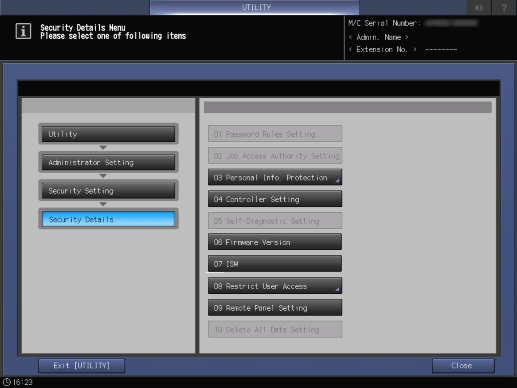The width and height of the screenshot is (517, 388).
Task: Click the speaker volume icon
Action: pyautogui.click(x=479, y=7)
